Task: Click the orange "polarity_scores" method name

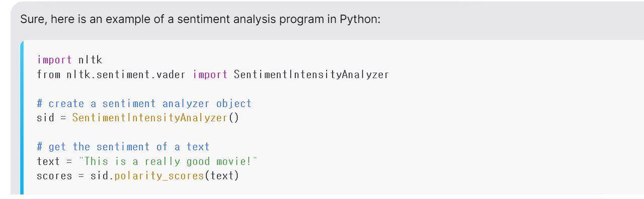Action: pos(159,176)
